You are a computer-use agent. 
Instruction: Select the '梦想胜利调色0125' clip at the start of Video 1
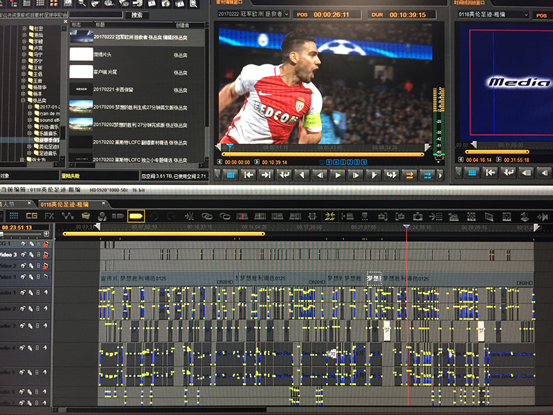176,279
